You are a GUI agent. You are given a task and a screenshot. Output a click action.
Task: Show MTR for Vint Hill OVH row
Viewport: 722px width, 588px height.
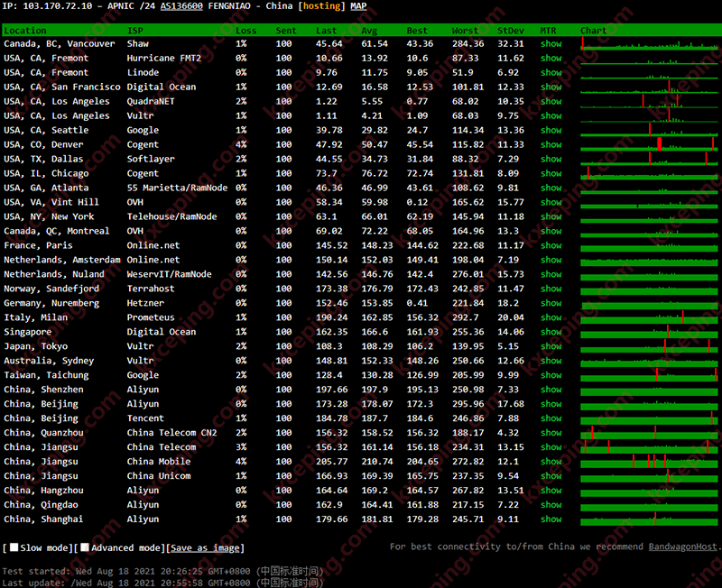click(551, 202)
